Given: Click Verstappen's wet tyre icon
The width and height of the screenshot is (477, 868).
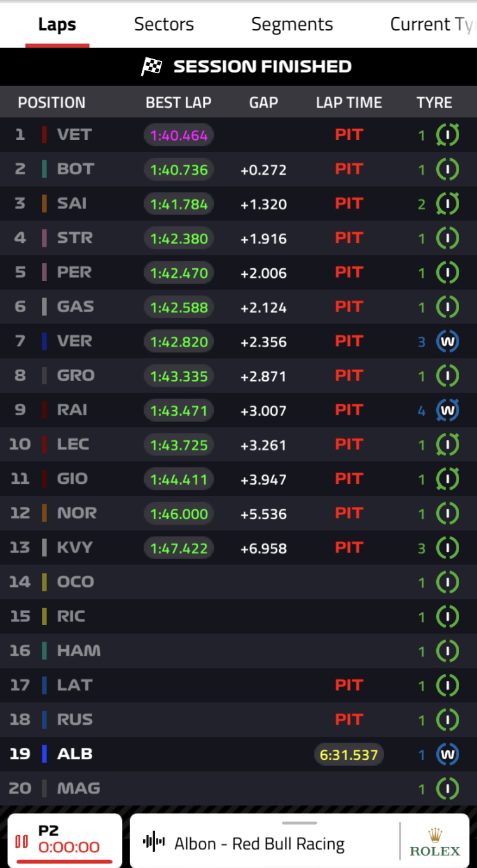Looking at the screenshot, I should point(447,341).
